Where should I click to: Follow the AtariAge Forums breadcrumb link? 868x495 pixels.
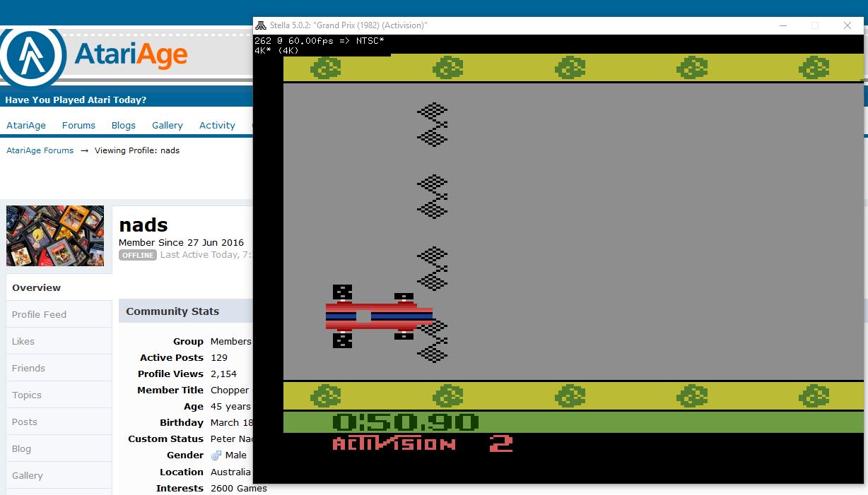pos(40,150)
